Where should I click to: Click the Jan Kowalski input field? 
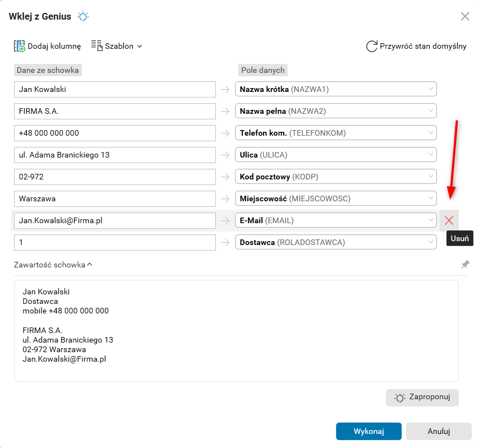click(114, 89)
